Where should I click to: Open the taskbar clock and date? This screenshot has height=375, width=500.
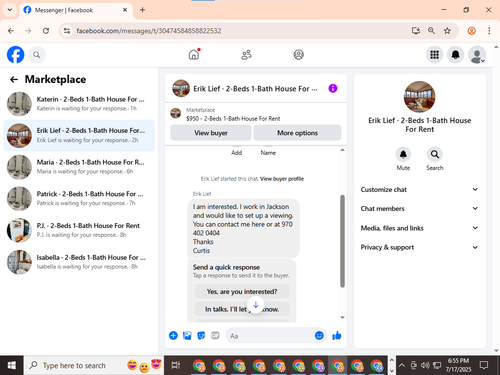pos(458,365)
